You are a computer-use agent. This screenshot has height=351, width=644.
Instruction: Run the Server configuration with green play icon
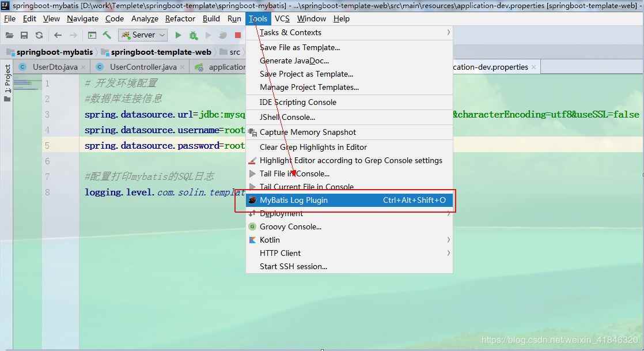tap(179, 35)
